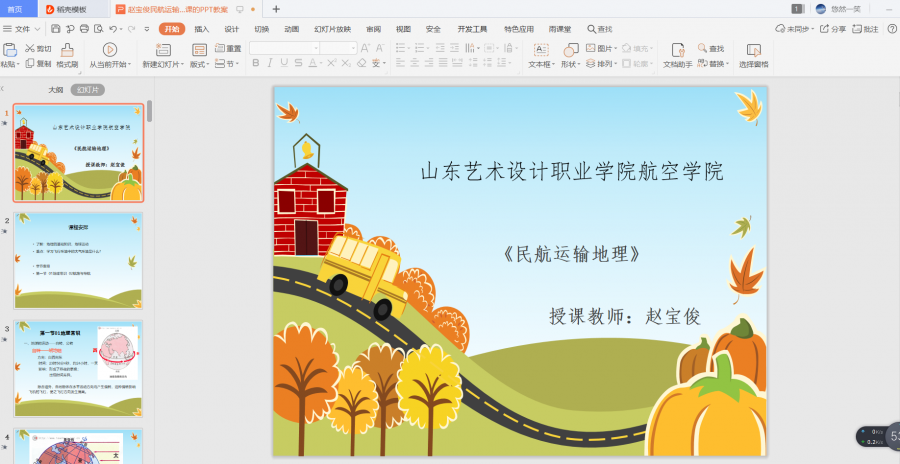Screen dimensions: 900x464
Task: Toggle Strikethrough formatting
Action: click(298, 63)
